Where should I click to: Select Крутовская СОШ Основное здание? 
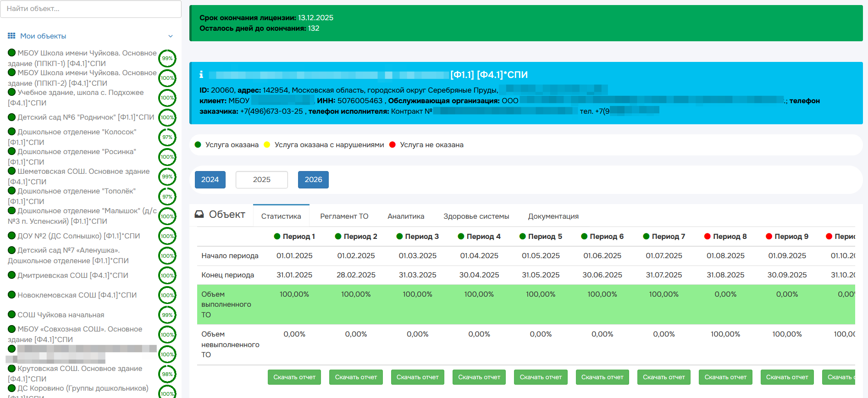click(75, 374)
